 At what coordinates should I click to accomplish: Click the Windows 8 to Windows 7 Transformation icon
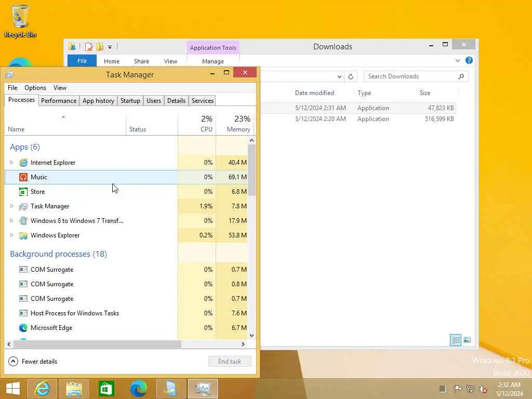[23, 221]
